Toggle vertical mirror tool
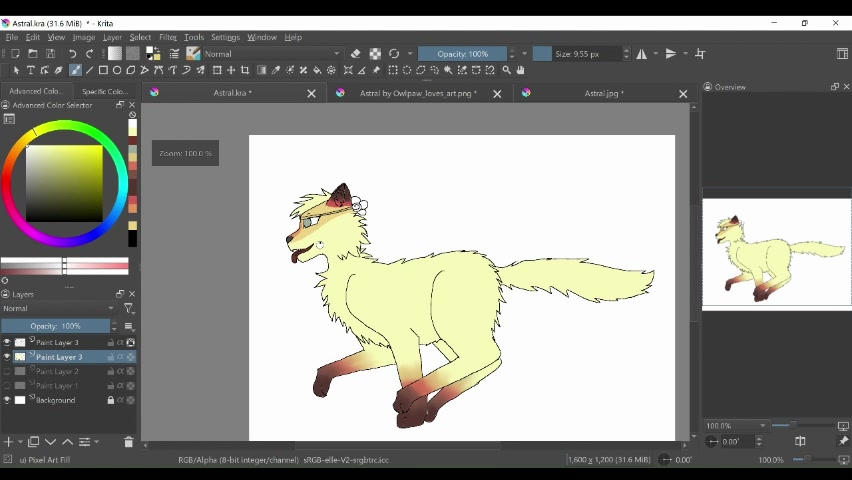 click(x=671, y=53)
